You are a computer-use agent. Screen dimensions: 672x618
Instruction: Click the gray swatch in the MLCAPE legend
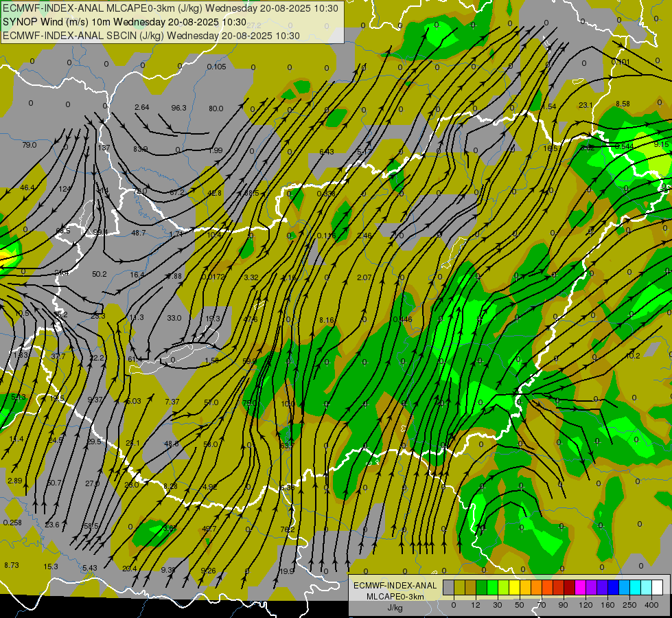click(x=449, y=587)
